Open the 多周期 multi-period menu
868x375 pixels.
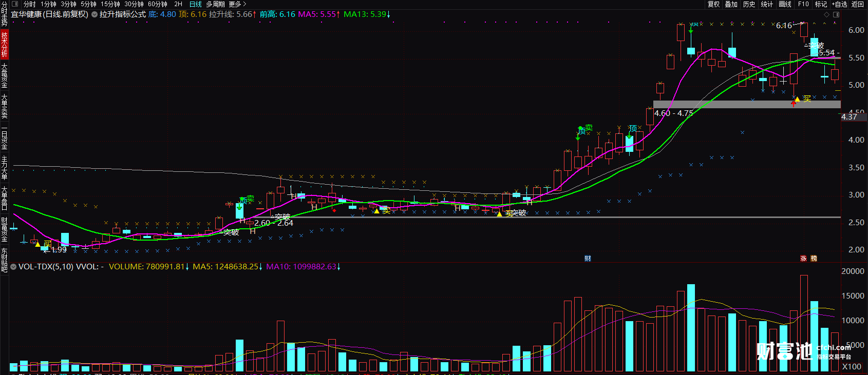(x=215, y=4)
